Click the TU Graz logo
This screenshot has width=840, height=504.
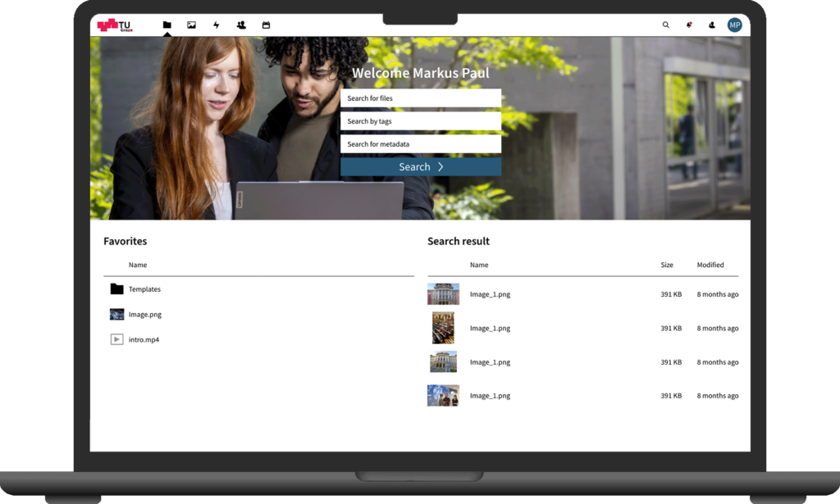pos(115,25)
